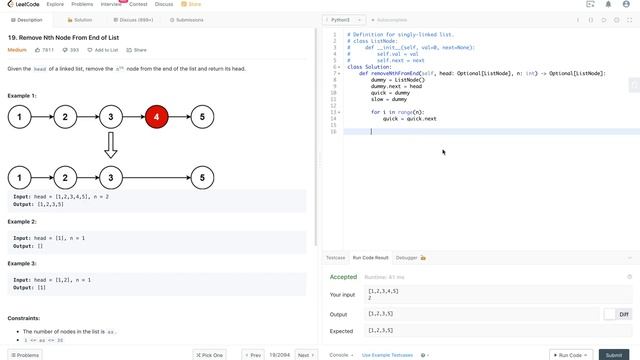Click the editor info icon
Image resolution: width=640 pixels, height=360 pixels.
coord(578,20)
